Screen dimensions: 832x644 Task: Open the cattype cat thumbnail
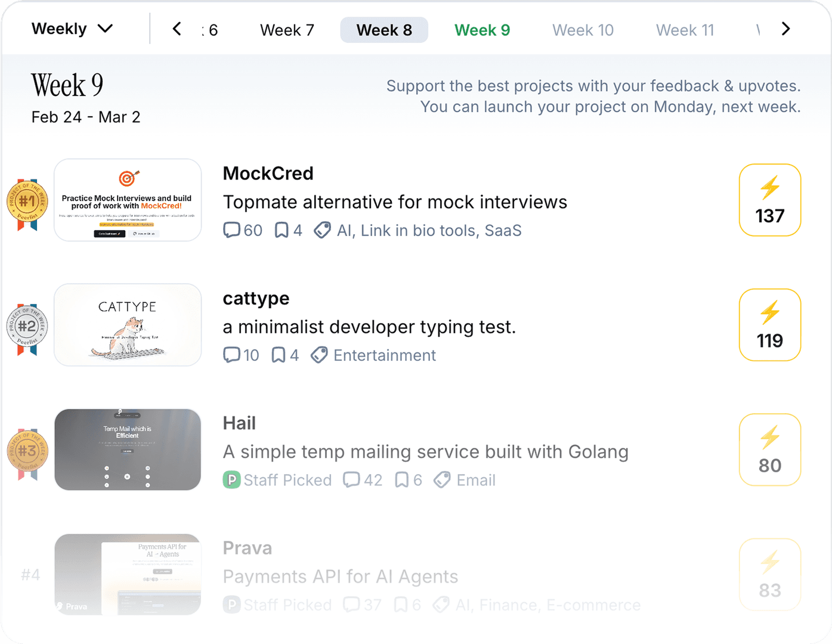click(x=128, y=325)
